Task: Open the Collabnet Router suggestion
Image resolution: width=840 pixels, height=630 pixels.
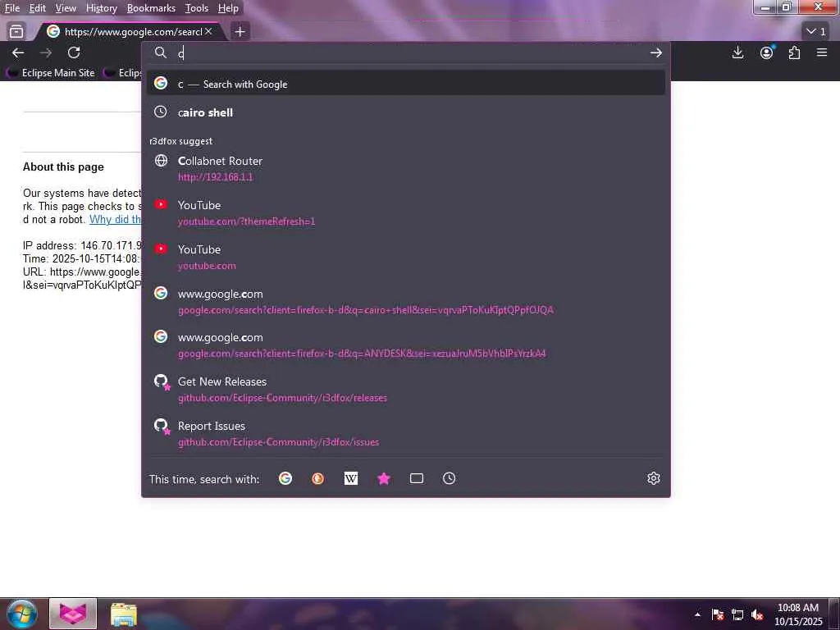Action: coord(405,169)
